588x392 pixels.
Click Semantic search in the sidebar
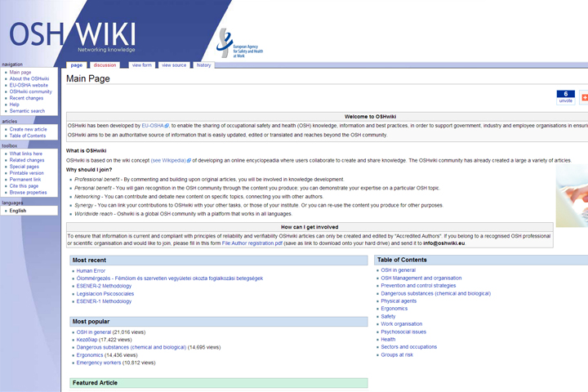27,111
